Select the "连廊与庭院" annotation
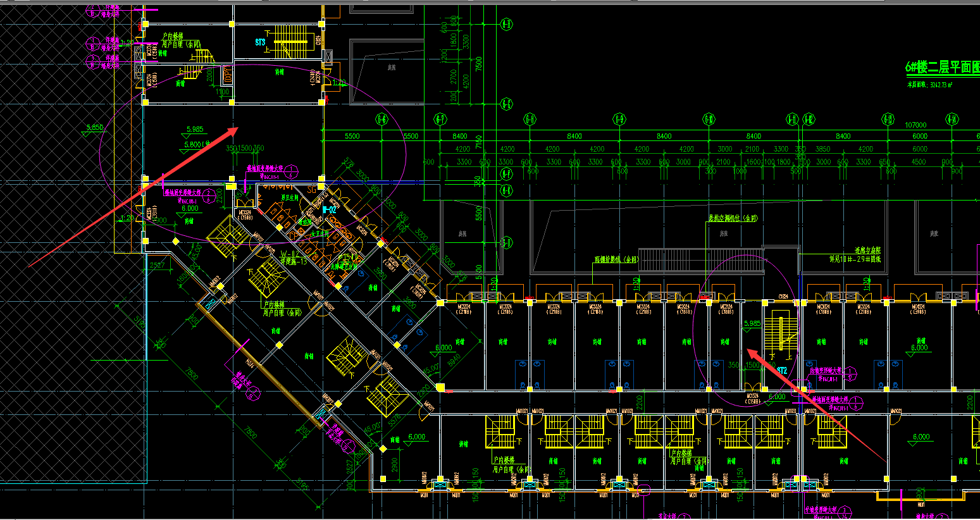Screen dimensions: 980x520 [867, 251]
